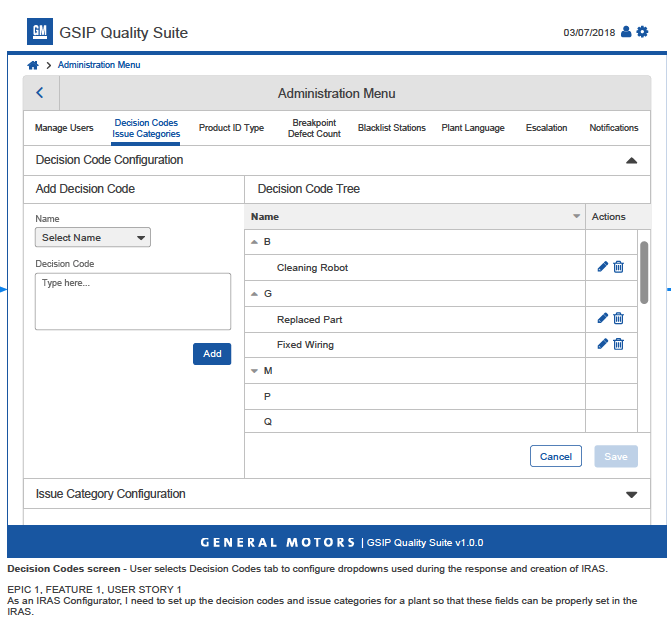The width and height of the screenshot is (671, 621).
Task: Open the user profile icon
Action: [x=626, y=32]
